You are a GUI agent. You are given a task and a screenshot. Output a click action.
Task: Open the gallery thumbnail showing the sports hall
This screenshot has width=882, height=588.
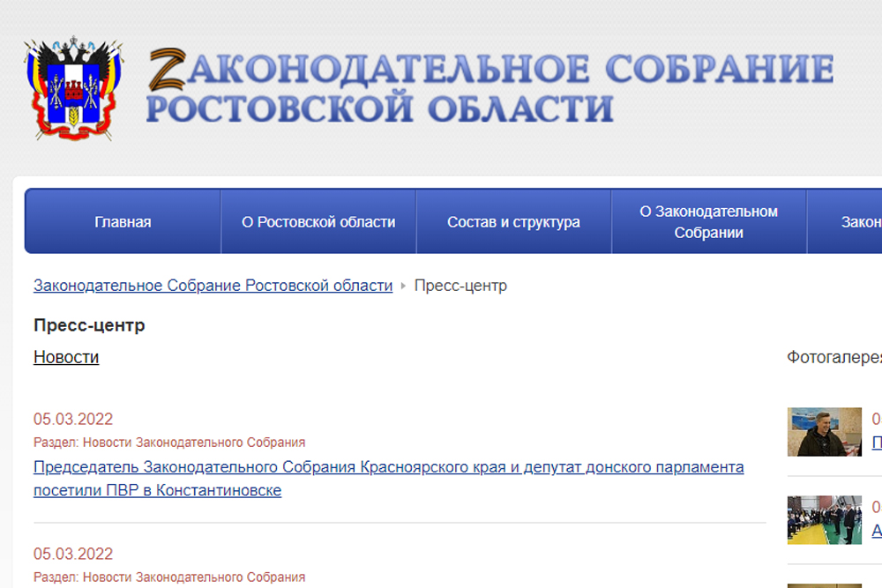pos(824,519)
